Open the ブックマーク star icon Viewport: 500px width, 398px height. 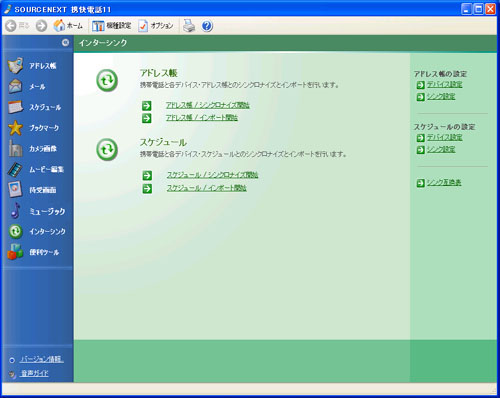tap(15, 128)
